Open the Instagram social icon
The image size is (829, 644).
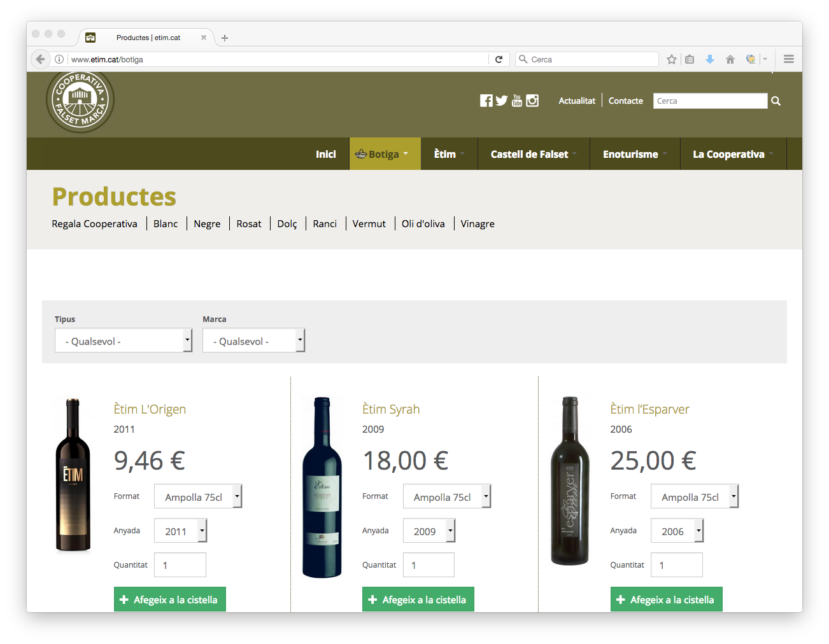[x=532, y=101]
